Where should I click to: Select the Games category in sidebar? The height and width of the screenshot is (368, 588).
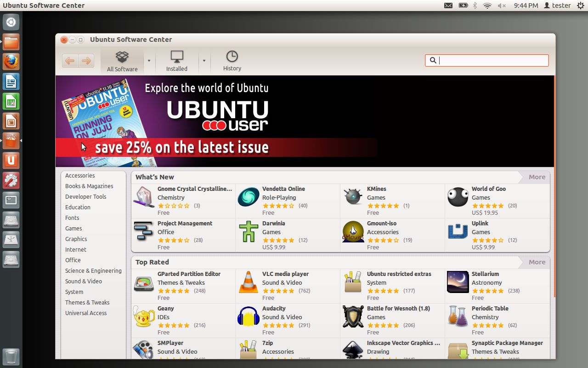pos(73,229)
